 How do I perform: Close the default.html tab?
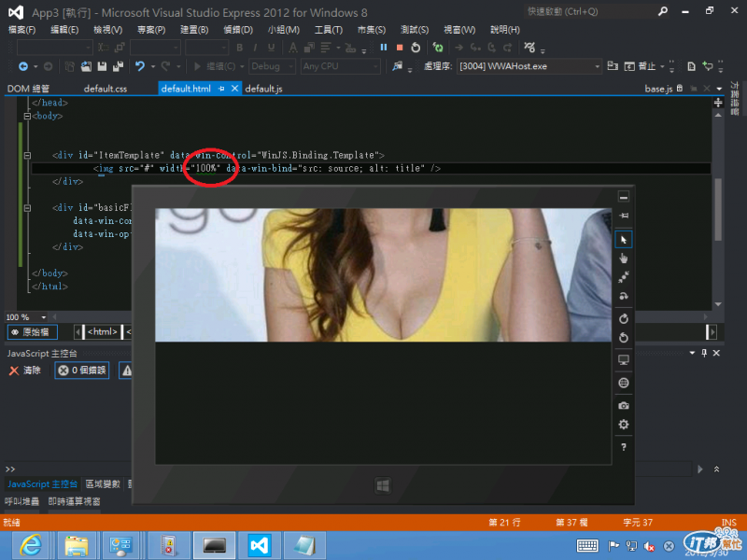coord(234,89)
